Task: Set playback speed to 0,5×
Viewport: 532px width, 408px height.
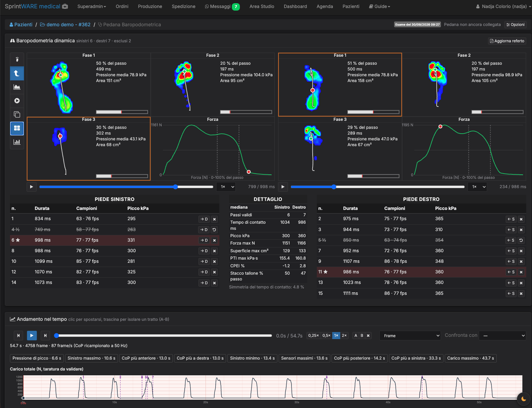Action: pyautogui.click(x=326, y=336)
